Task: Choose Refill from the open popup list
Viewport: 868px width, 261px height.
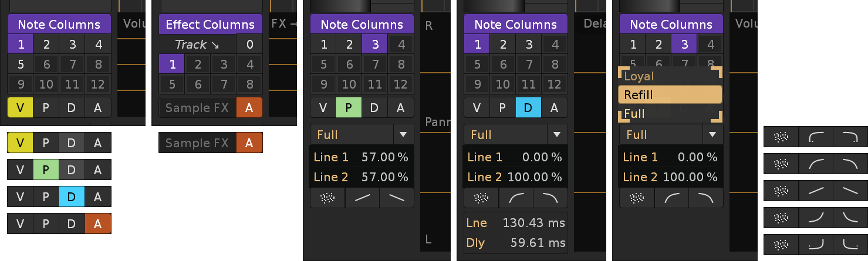Action: pyautogui.click(x=670, y=95)
